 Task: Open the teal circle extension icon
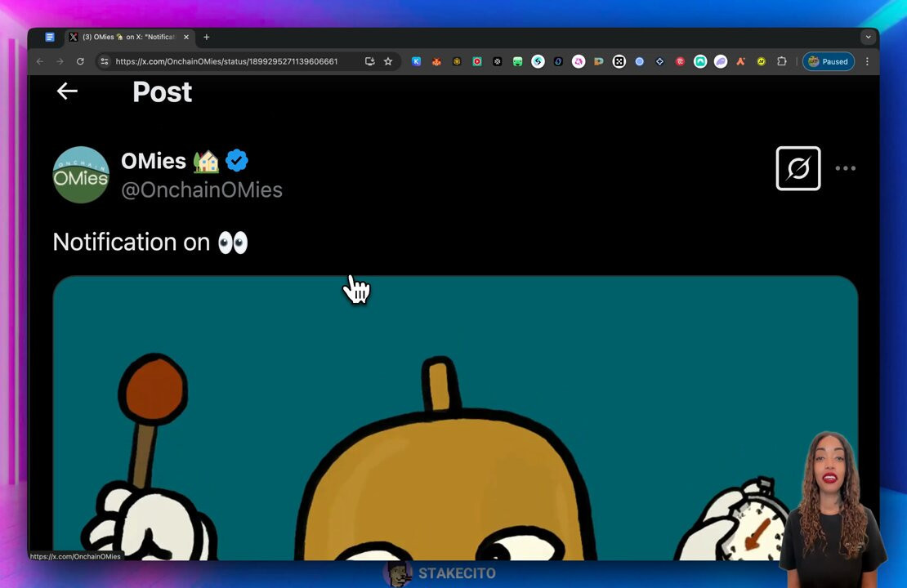700,61
